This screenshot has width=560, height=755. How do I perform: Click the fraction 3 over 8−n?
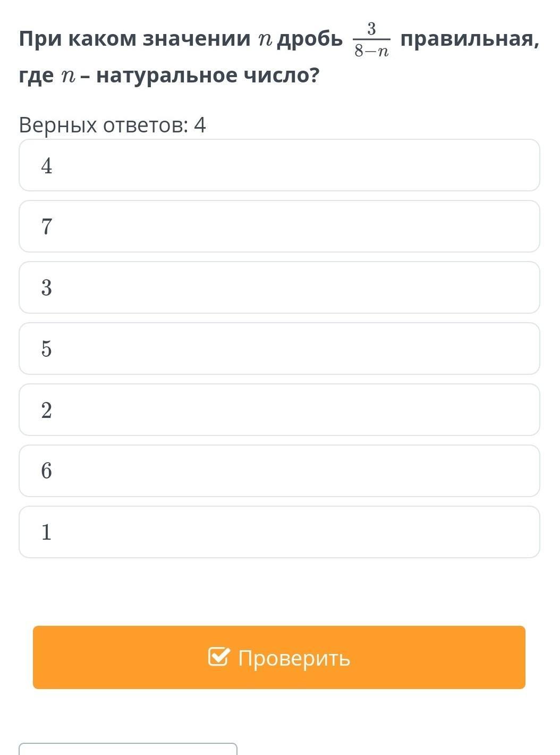[x=371, y=40]
